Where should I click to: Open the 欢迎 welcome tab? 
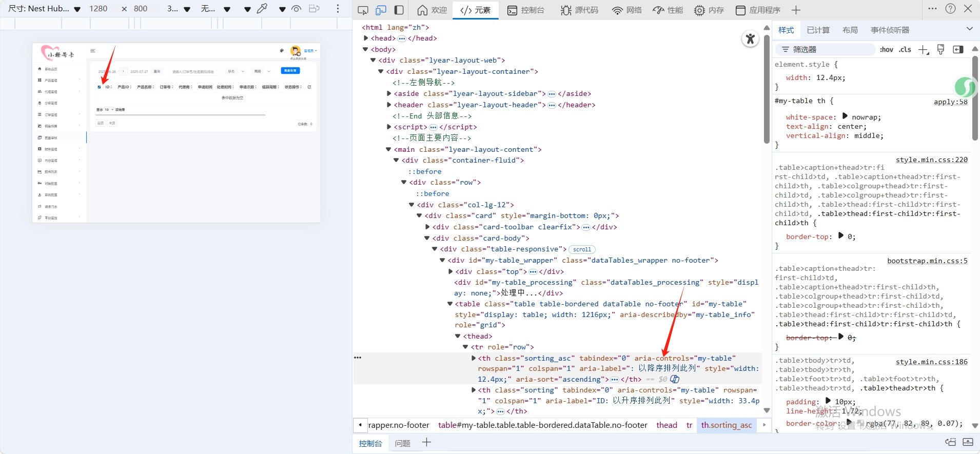click(x=432, y=10)
